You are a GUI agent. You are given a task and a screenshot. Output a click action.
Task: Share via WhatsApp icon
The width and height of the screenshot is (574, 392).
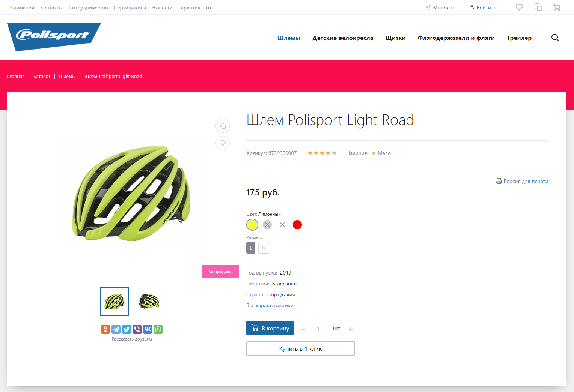coord(158,329)
